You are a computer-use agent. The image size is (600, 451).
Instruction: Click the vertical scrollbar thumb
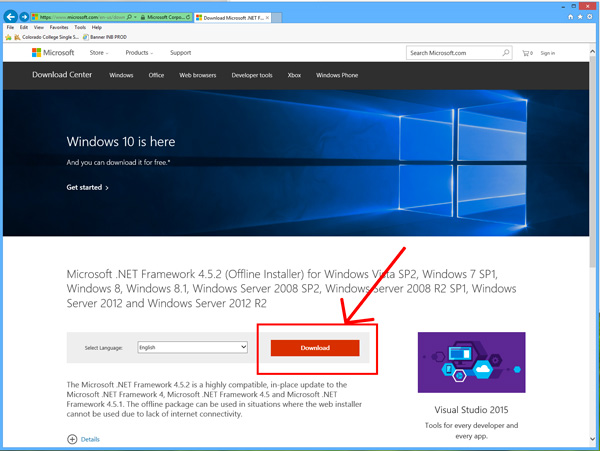(x=592, y=161)
